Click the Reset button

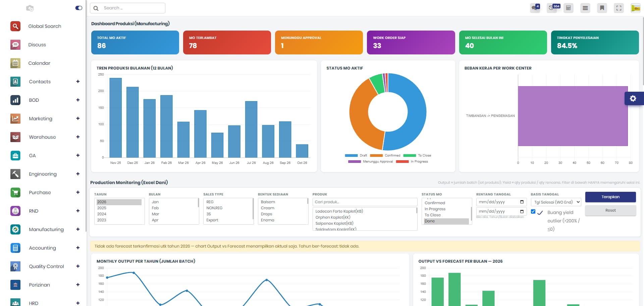point(610,211)
